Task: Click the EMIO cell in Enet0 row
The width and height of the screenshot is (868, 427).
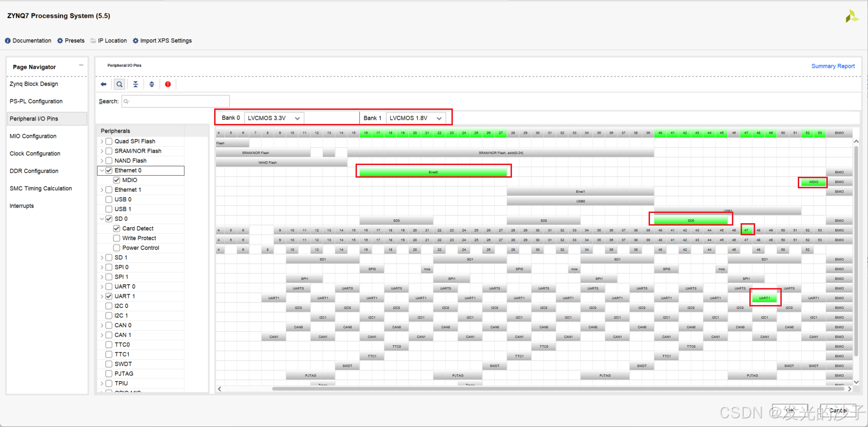Action: click(839, 172)
